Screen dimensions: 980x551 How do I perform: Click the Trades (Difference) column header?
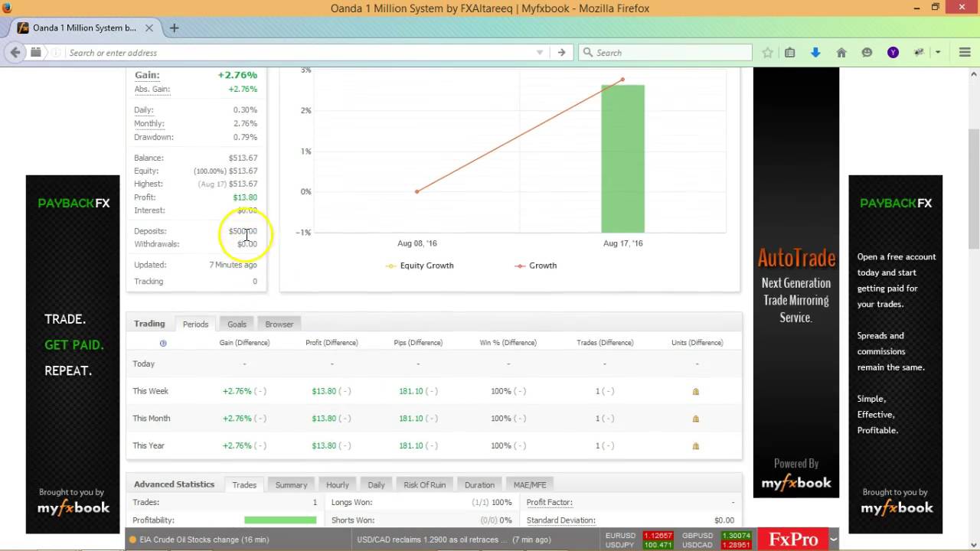(605, 343)
